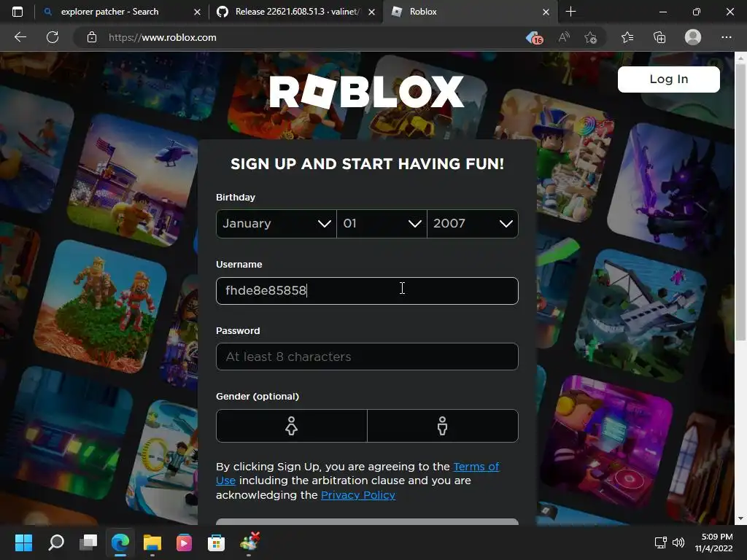
Task: Open Microsoft Store from the taskbar
Action: 216,542
